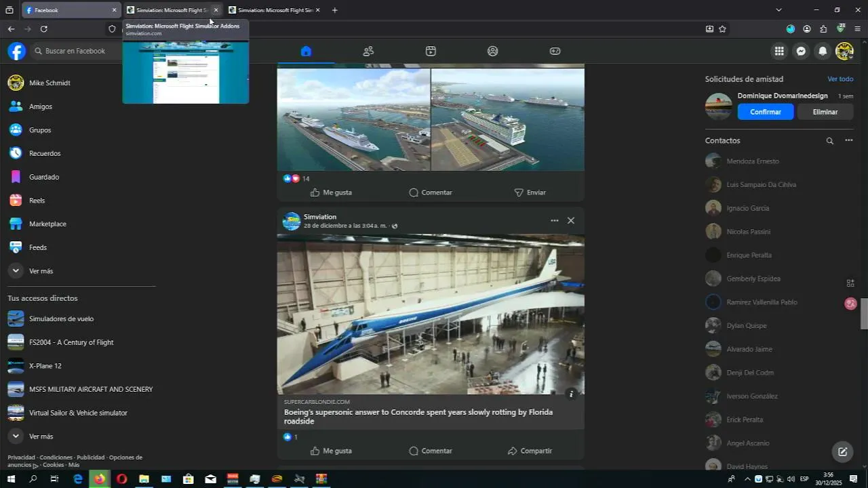
Task: Go back to previous page
Action: point(11,29)
